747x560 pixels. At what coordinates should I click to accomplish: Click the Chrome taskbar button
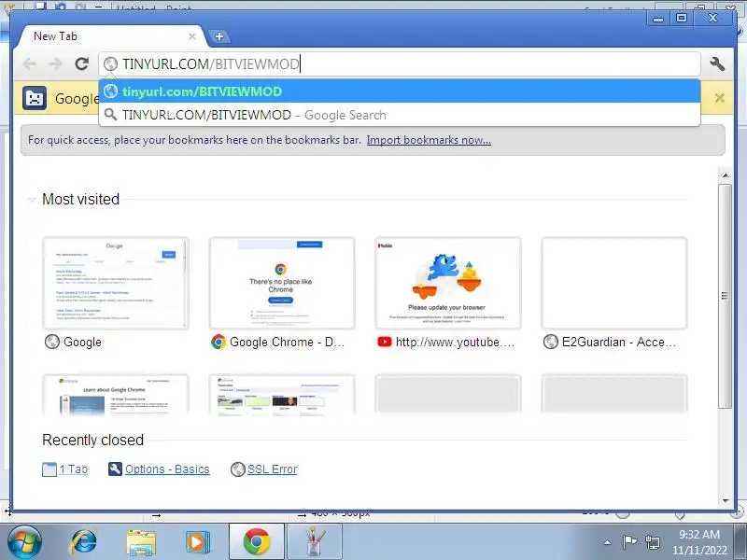click(x=256, y=542)
